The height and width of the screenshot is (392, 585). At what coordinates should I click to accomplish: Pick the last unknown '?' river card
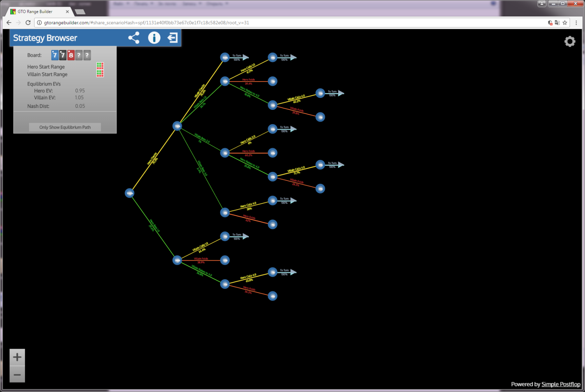point(87,55)
